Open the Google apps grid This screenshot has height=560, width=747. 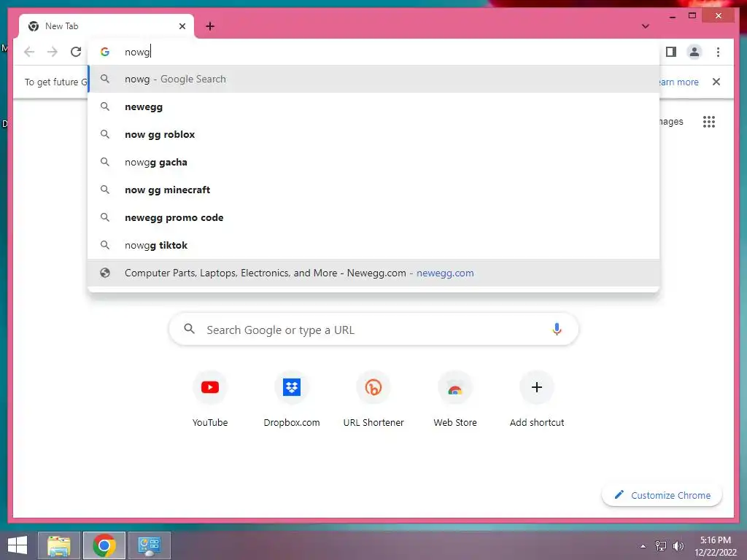(x=709, y=122)
